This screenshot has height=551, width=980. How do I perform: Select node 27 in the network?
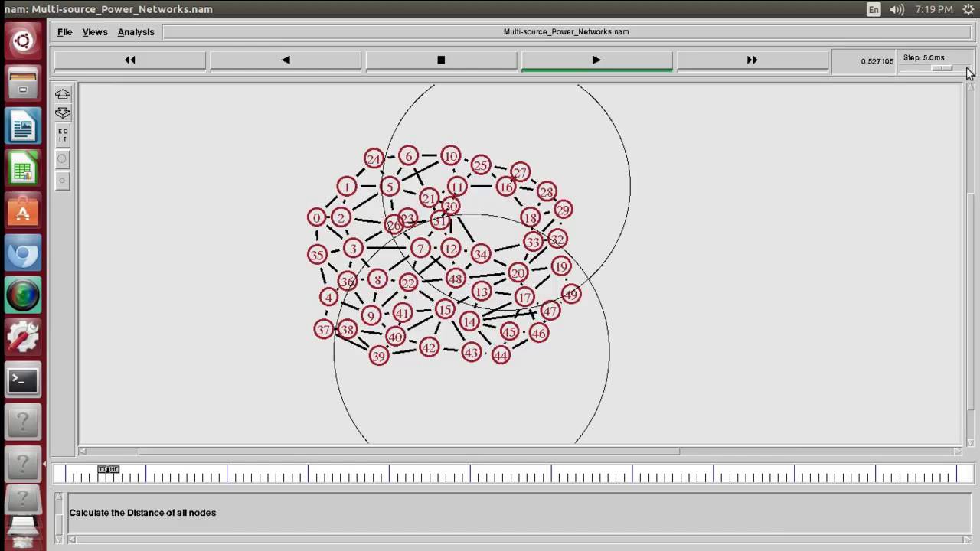click(x=520, y=173)
